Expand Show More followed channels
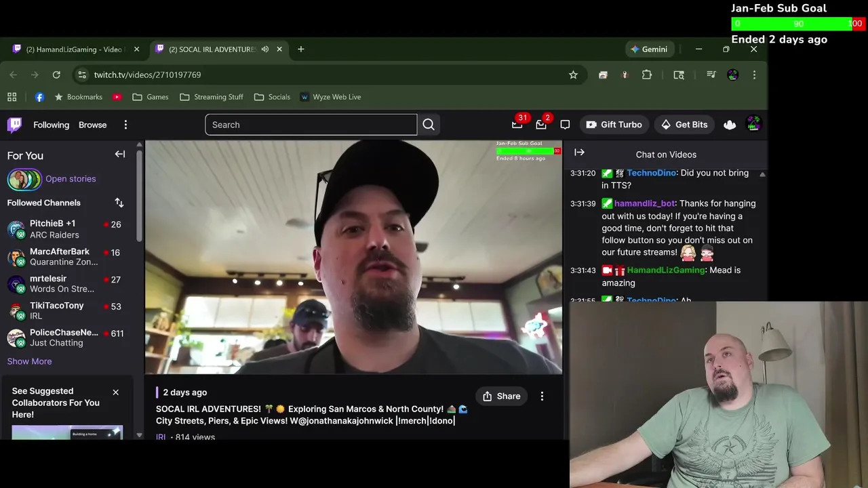Image resolution: width=868 pixels, height=488 pixels. click(29, 361)
